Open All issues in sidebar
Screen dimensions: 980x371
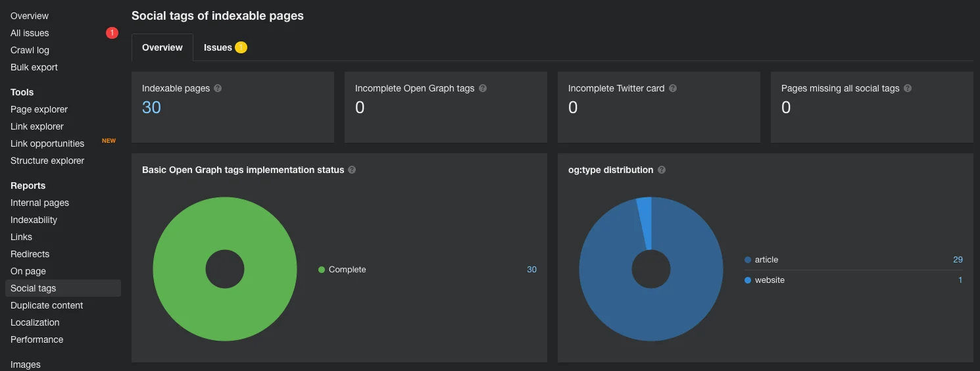30,33
